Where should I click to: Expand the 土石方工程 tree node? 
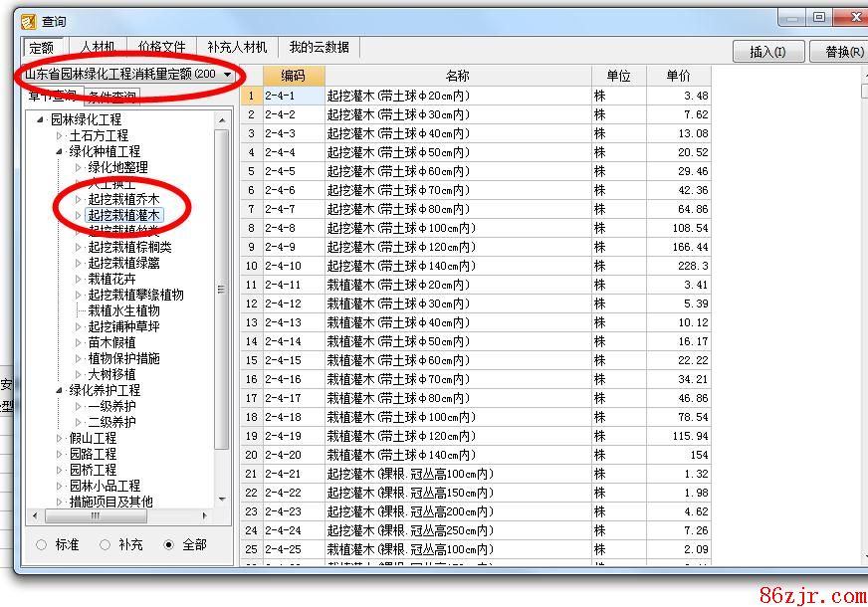tap(60, 135)
